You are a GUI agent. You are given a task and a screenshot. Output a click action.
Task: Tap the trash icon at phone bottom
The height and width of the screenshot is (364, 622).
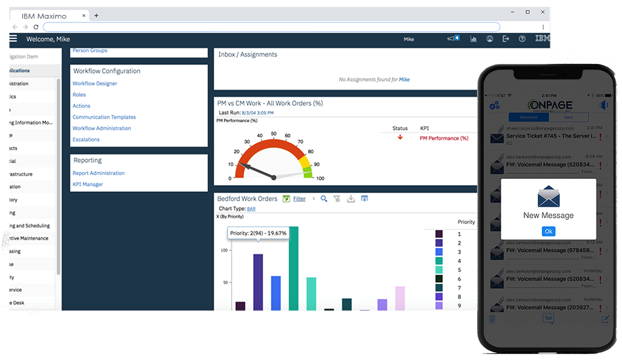(x=492, y=319)
